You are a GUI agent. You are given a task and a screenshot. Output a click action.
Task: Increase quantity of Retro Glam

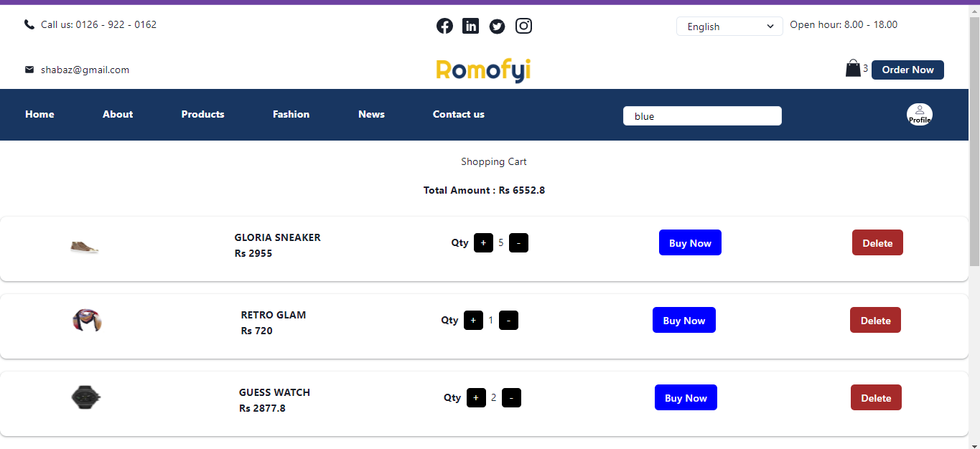473,321
